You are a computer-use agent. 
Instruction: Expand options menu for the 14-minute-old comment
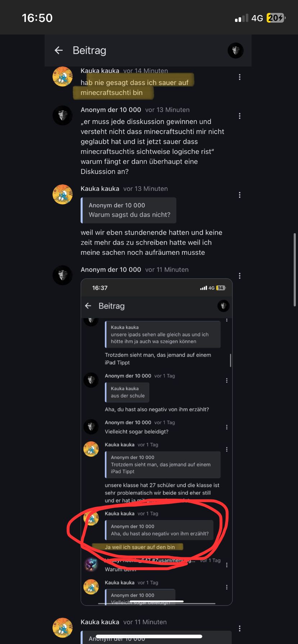pyautogui.click(x=240, y=77)
